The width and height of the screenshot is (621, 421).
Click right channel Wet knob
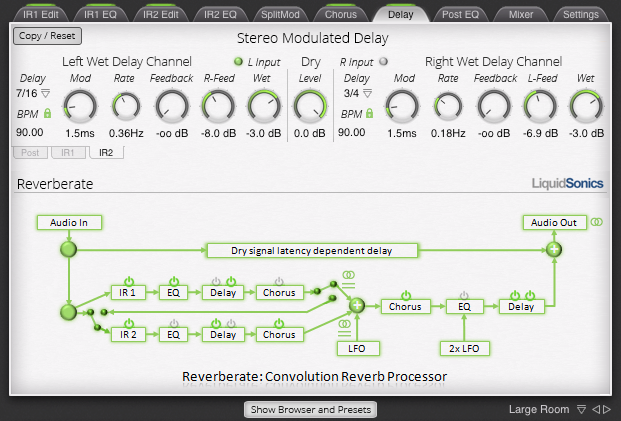(586, 106)
